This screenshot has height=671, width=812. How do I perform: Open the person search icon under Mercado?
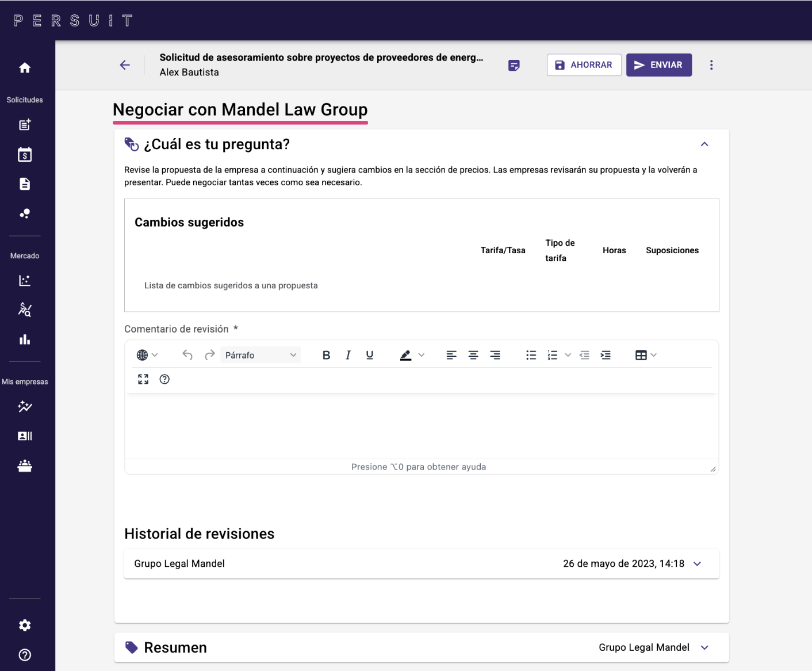pos(25,310)
